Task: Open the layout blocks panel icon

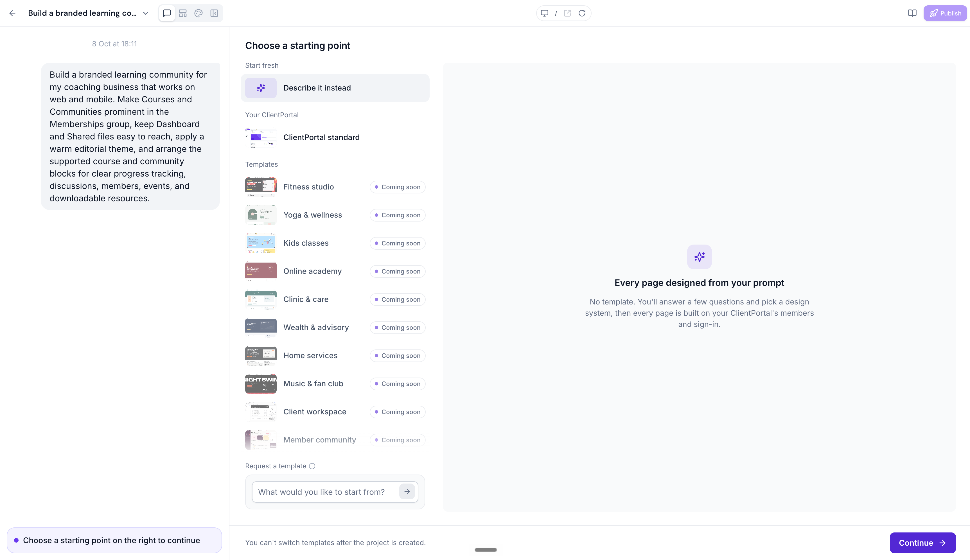Action: point(183,13)
